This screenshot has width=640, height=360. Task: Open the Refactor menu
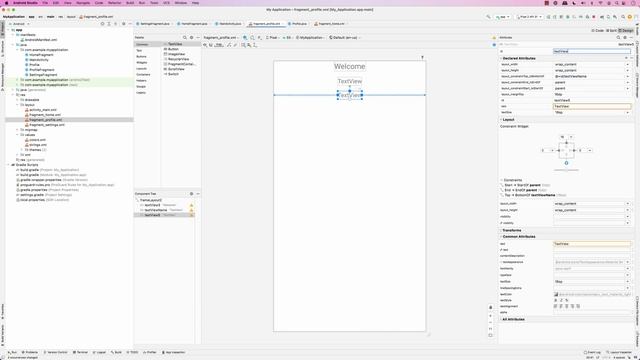[114, 3]
